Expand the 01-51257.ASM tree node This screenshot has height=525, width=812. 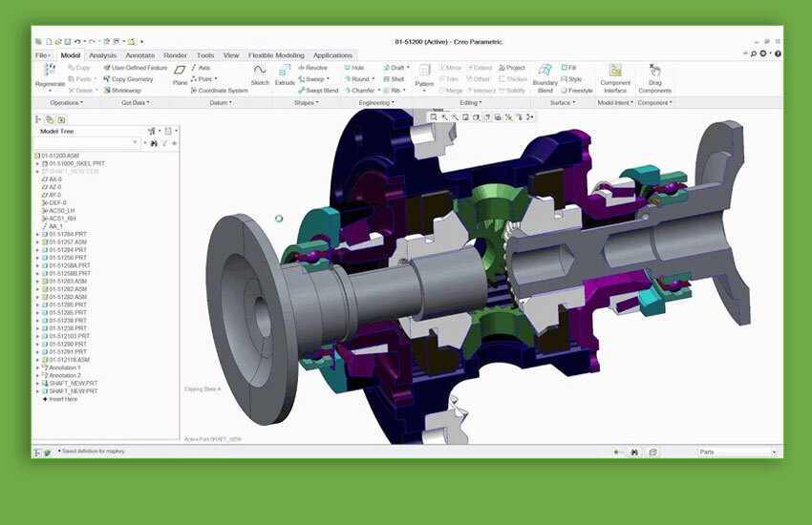point(37,242)
